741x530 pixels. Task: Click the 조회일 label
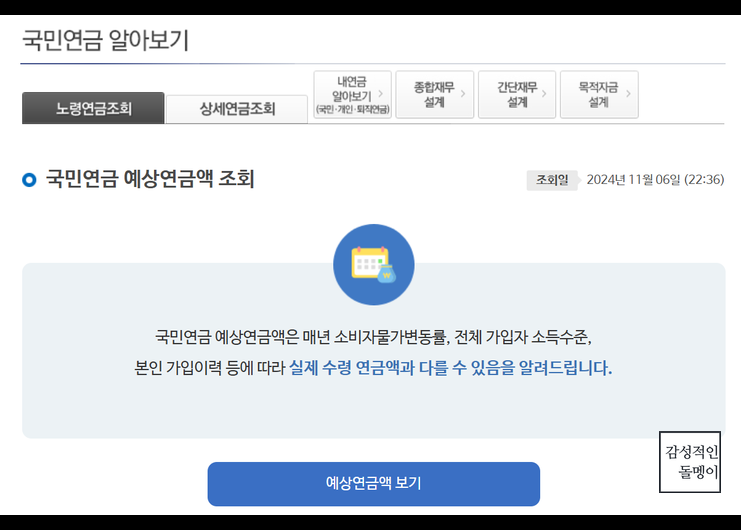[552, 180]
